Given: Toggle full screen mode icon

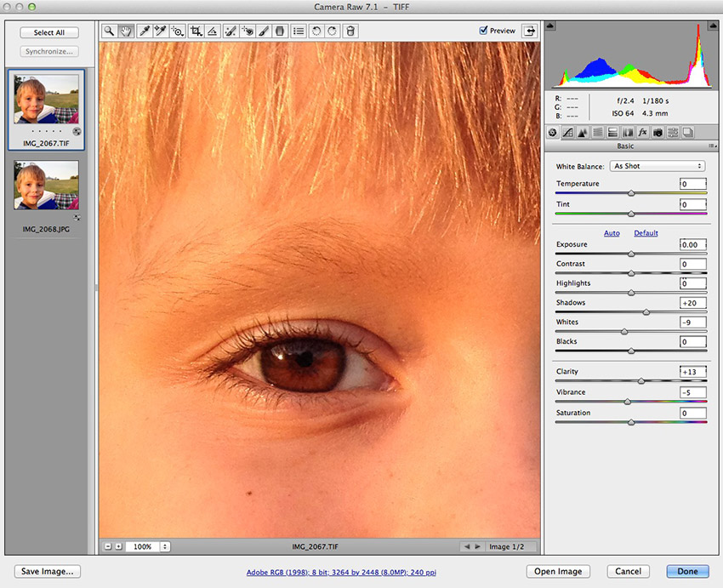Looking at the screenshot, I should coord(530,31).
